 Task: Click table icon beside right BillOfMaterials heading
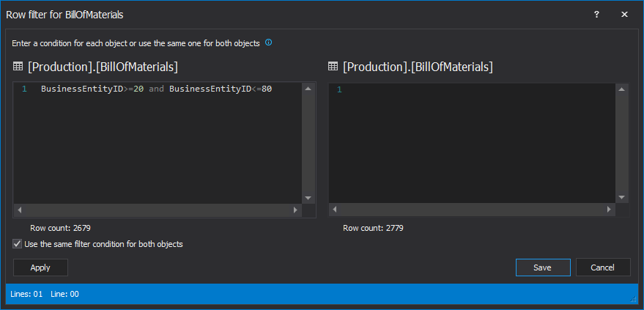tap(333, 67)
